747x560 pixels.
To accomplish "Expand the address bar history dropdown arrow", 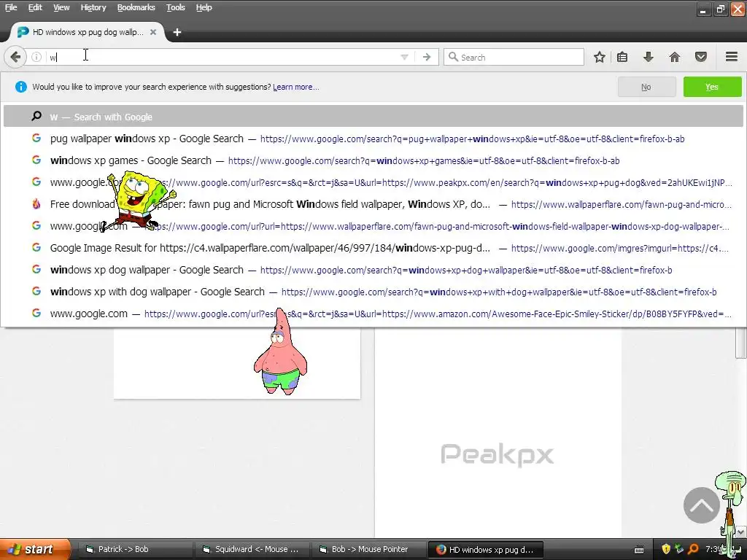I will coord(404,57).
